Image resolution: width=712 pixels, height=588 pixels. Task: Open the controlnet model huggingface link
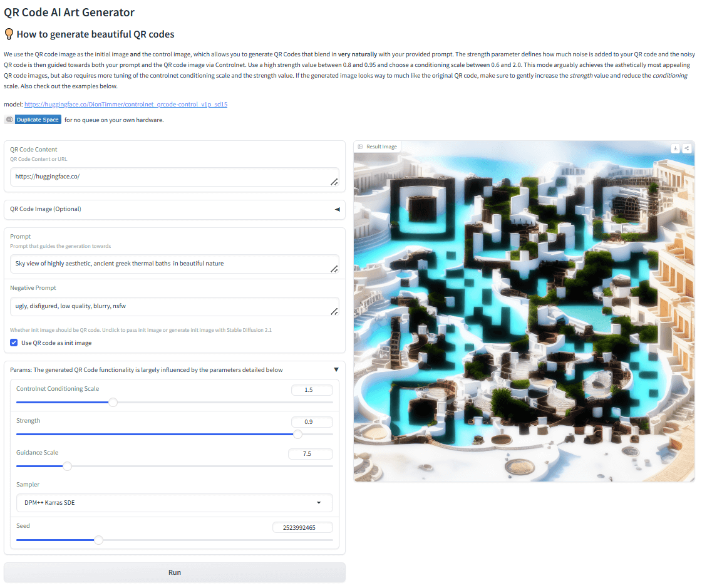click(126, 105)
